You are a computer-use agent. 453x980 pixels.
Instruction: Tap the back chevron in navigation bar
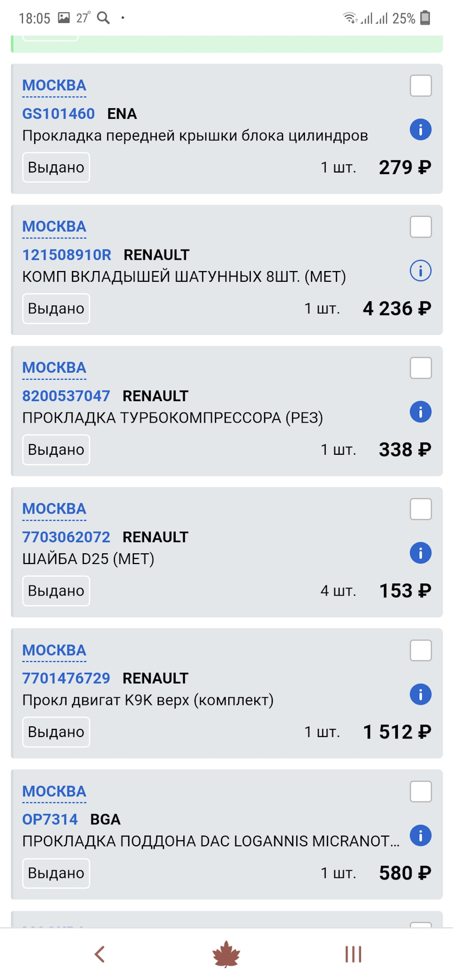[x=100, y=953]
